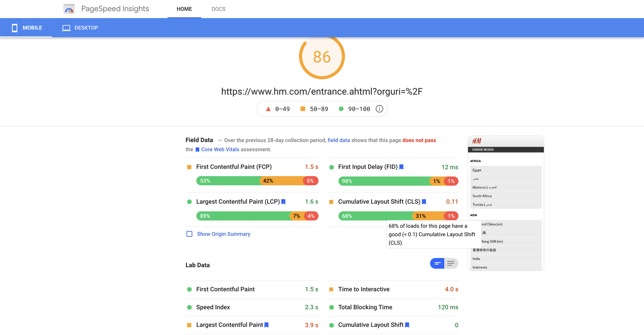This screenshot has width=644, height=335.
Task: Open the Core Web Vitals link
Action: (x=220, y=150)
